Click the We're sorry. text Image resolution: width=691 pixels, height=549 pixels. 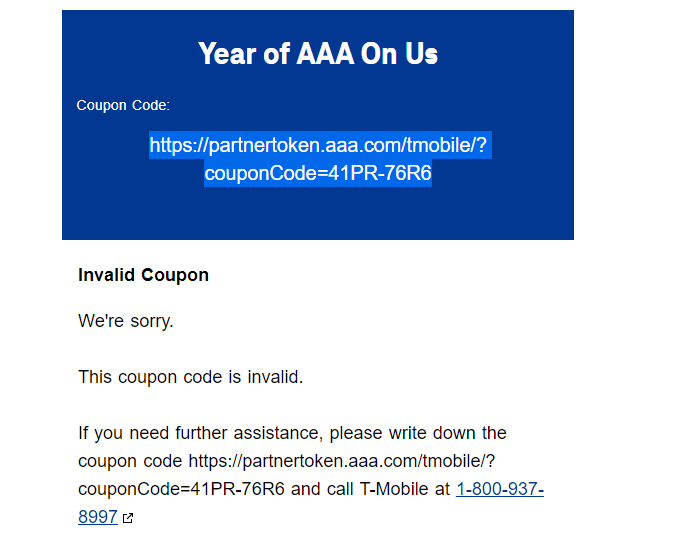click(x=126, y=321)
